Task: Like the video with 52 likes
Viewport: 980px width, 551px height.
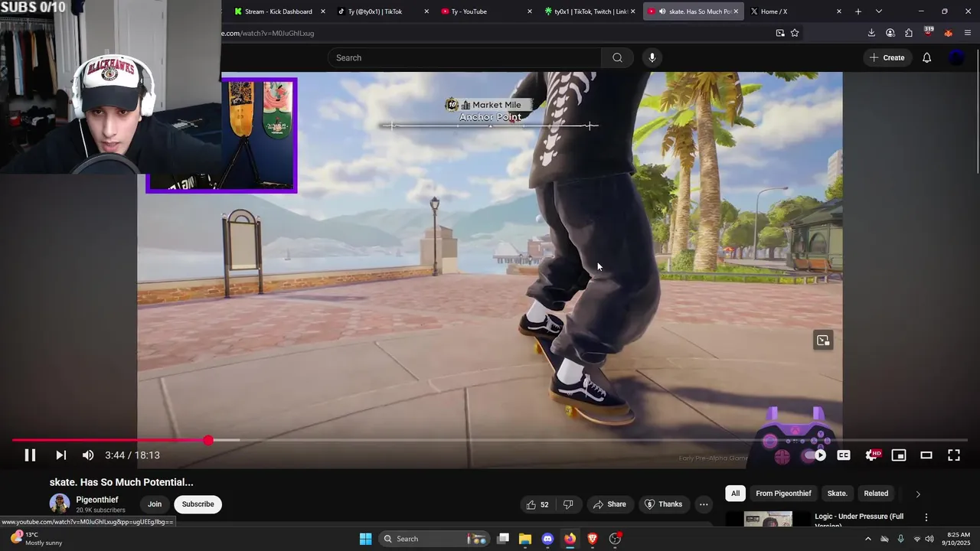Action: (x=537, y=504)
